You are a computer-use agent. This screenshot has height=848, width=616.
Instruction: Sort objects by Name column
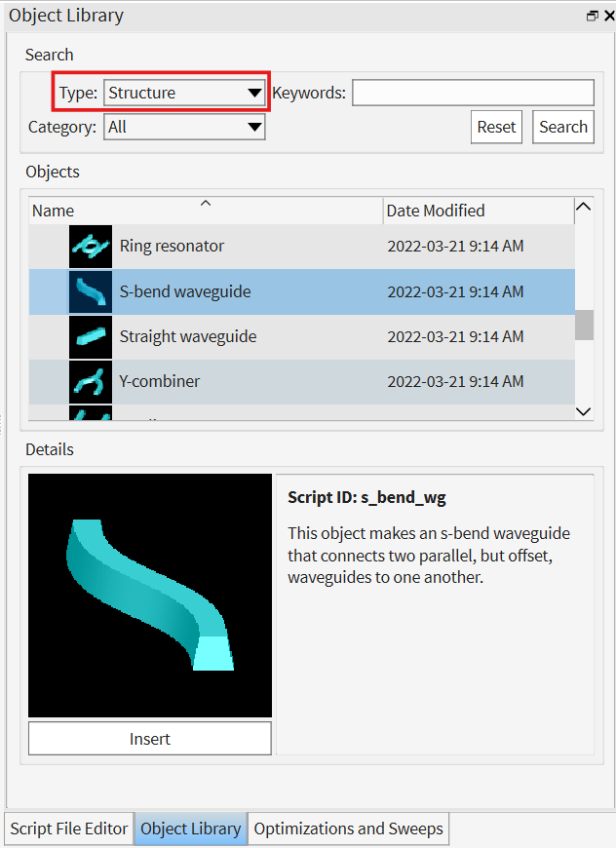tap(206, 211)
